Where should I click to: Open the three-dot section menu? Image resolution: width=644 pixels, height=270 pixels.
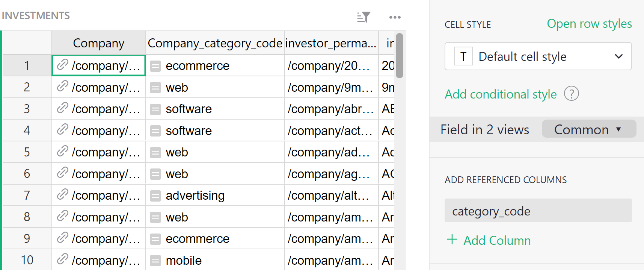pyautogui.click(x=395, y=17)
